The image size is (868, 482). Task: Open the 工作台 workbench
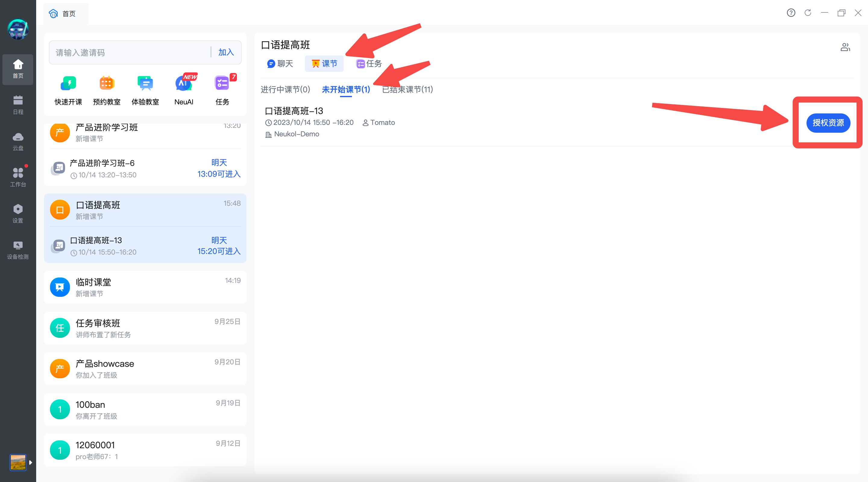[18, 177]
